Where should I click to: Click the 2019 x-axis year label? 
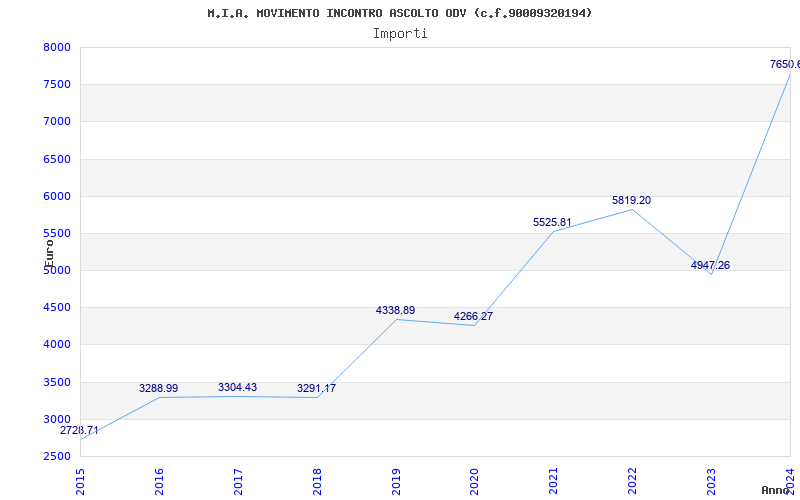pos(396,481)
